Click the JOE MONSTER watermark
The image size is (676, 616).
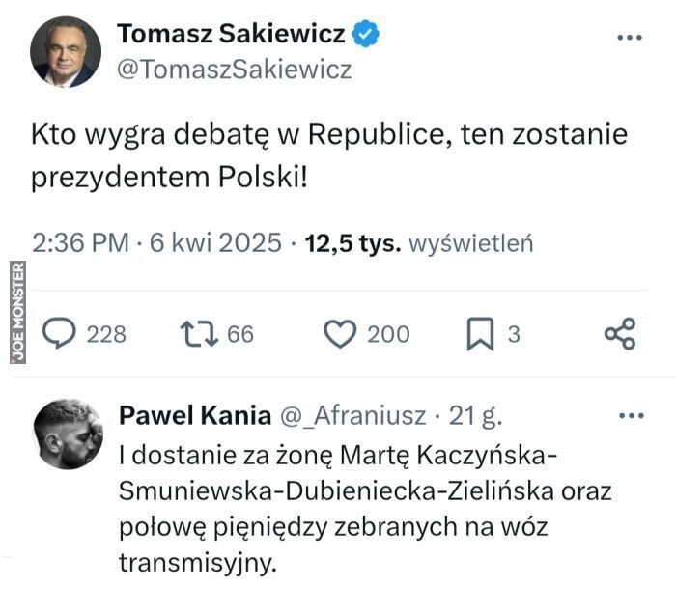15,312
